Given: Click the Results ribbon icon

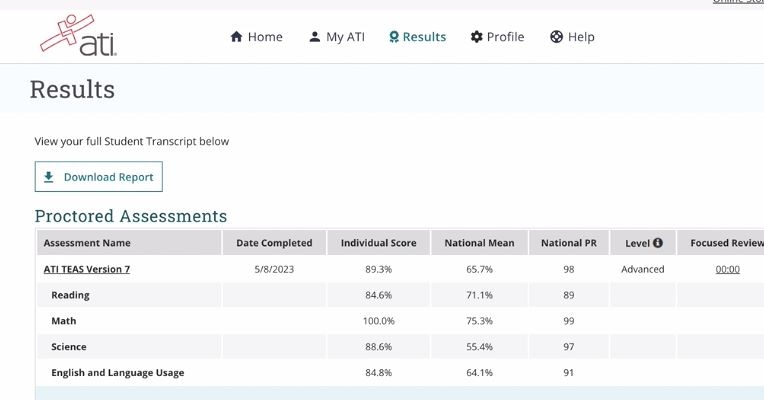Looking at the screenshot, I should pyautogui.click(x=394, y=37).
